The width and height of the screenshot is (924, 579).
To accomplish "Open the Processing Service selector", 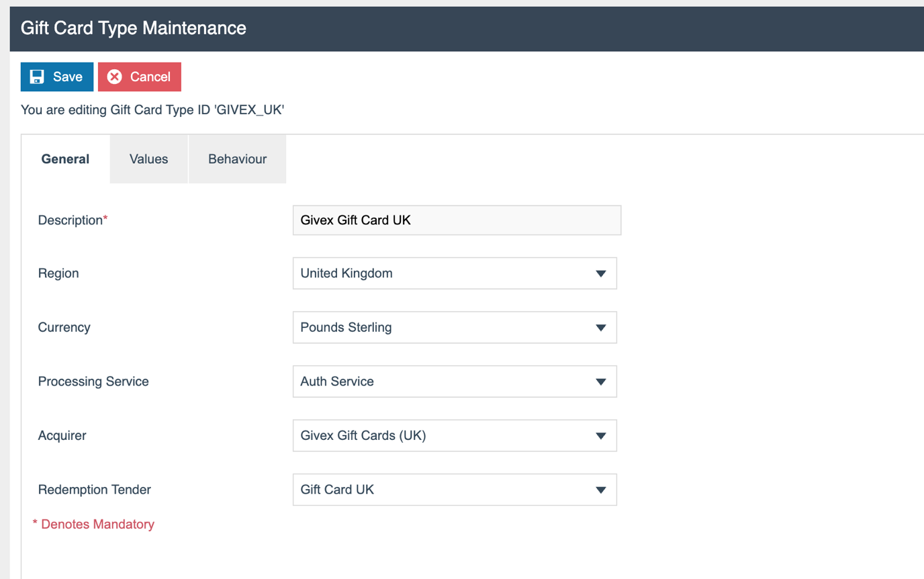I will [x=454, y=382].
